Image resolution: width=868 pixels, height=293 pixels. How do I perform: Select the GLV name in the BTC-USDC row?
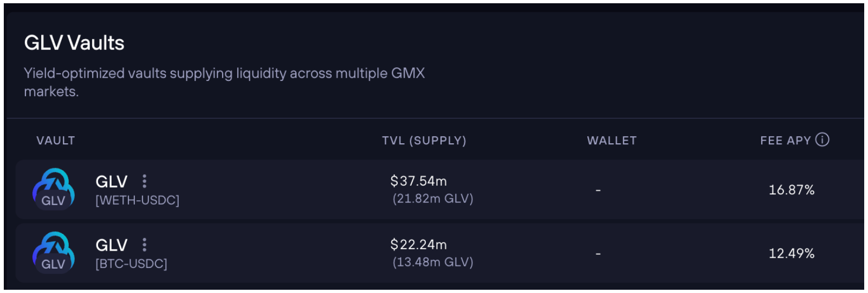click(112, 245)
